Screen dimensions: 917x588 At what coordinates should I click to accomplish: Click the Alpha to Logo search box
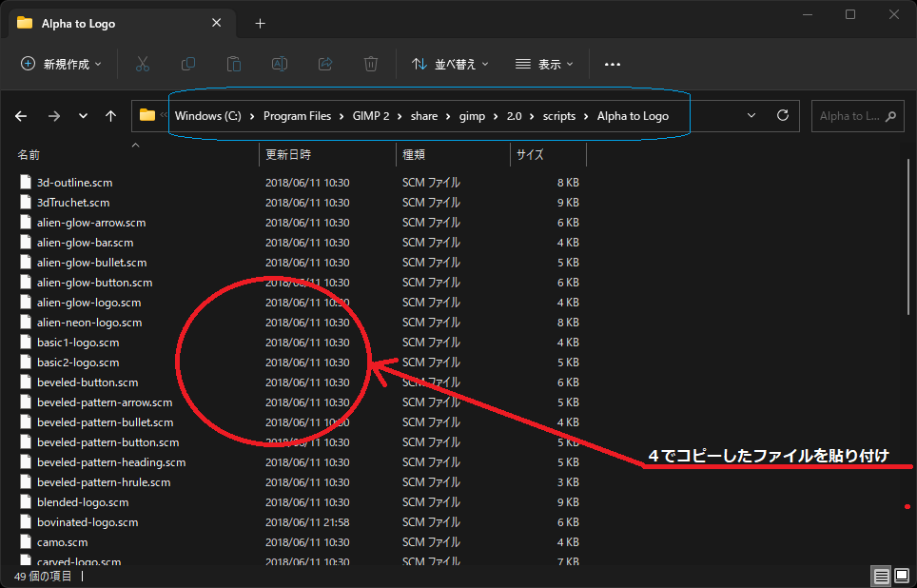point(857,116)
